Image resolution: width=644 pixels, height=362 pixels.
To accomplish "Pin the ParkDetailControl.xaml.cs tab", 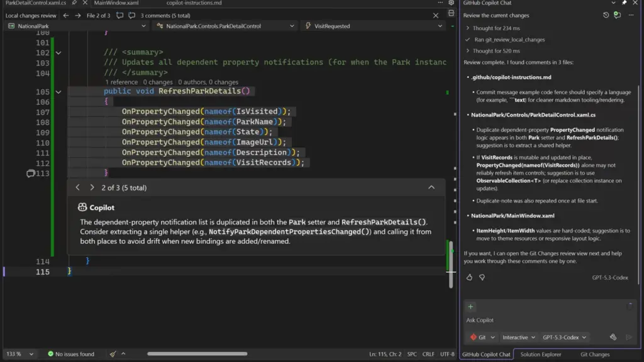I will (74, 3).
